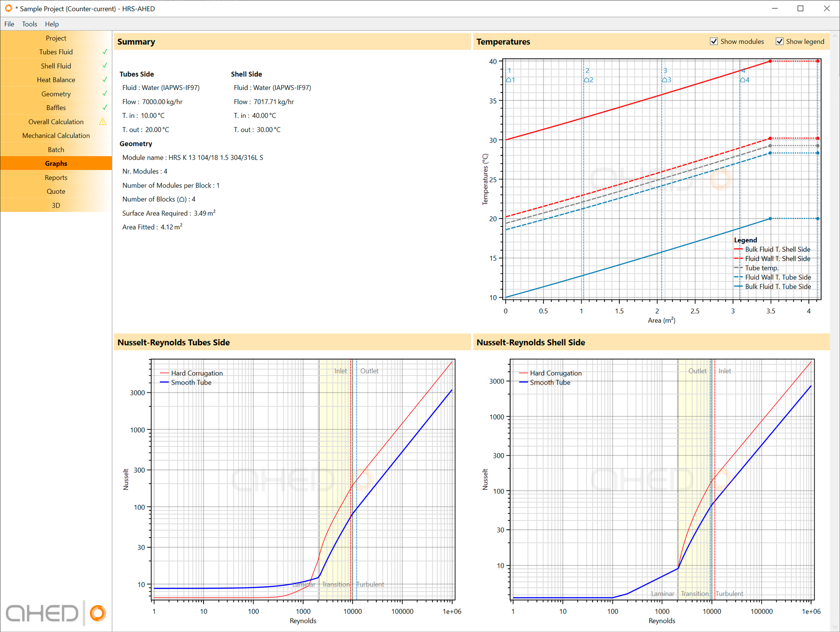840x632 pixels.
Task: Click the bulk tube-side endpoint marker at 20°C
Action: [770, 219]
